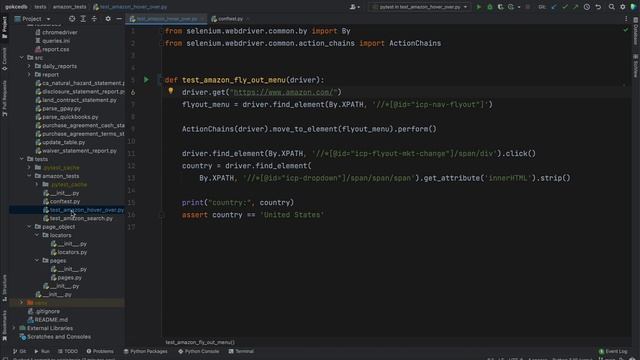Collapse the pages folder
The image size is (640, 360).
tap(37, 260)
